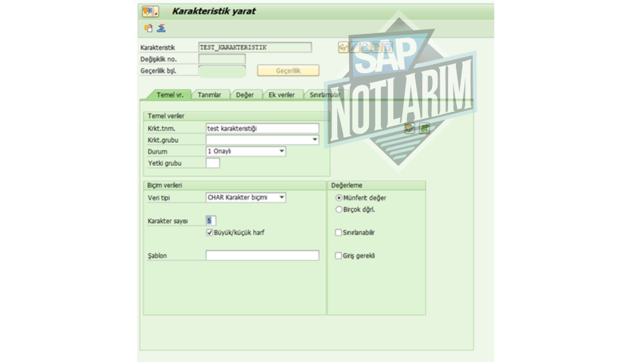Focus the Yetki grubu input box
644x362 pixels.
coord(213,163)
